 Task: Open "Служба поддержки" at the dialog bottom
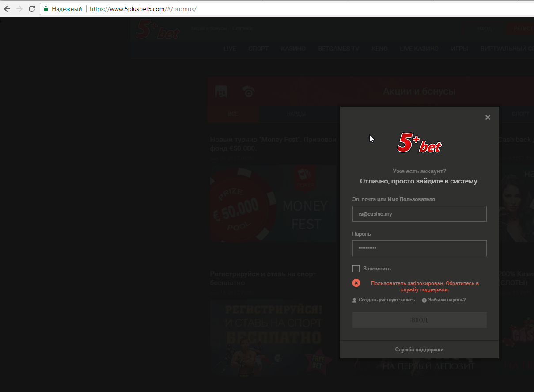coord(419,350)
